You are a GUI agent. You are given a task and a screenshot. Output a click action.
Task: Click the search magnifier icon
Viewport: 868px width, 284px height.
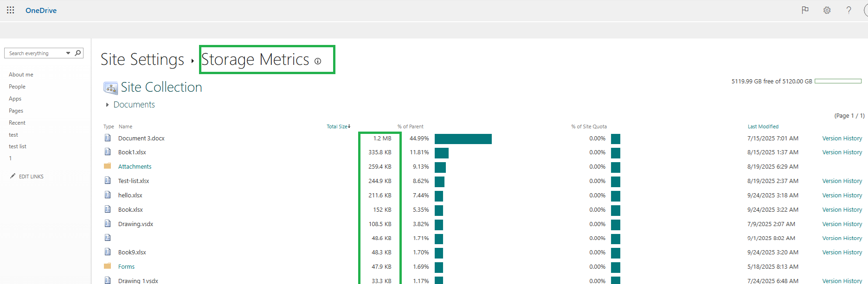point(78,53)
